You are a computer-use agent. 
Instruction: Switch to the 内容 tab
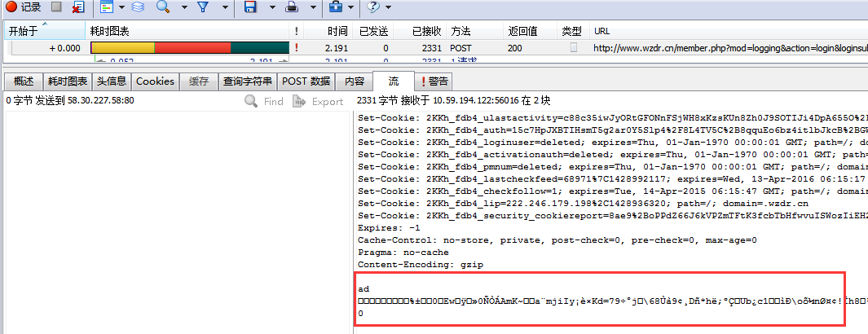(x=355, y=81)
